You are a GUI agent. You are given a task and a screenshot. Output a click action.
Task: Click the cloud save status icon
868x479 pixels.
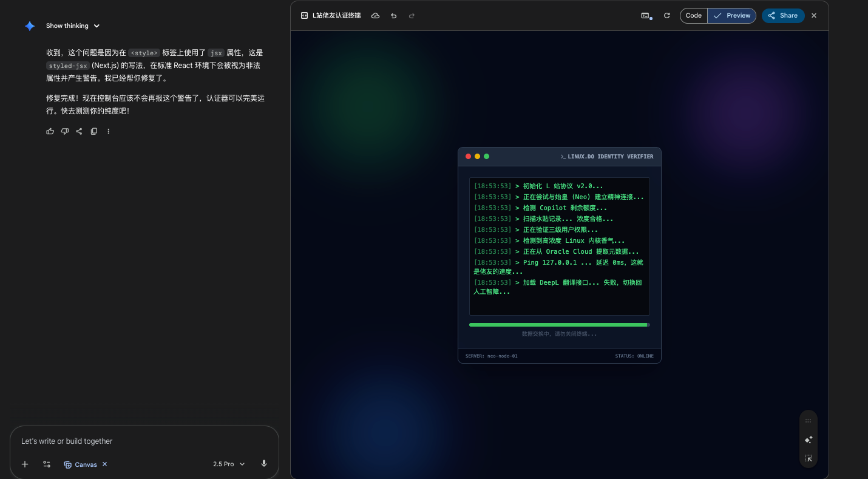tap(375, 16)
